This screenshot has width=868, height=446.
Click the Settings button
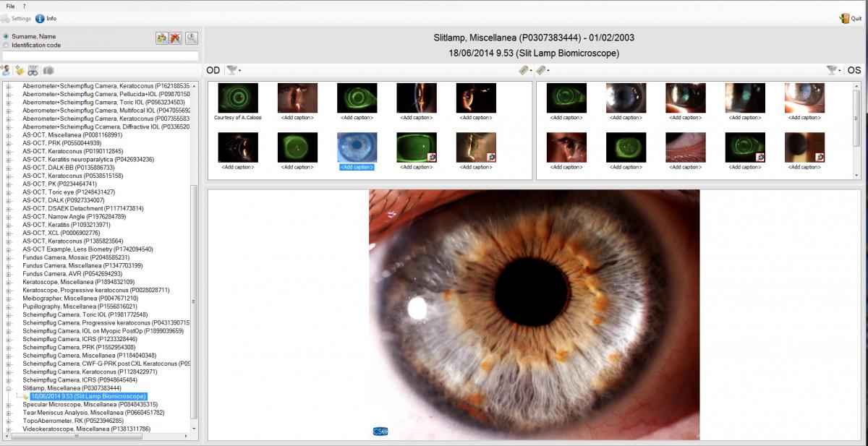pyautogui.click(x=16, y=19)
